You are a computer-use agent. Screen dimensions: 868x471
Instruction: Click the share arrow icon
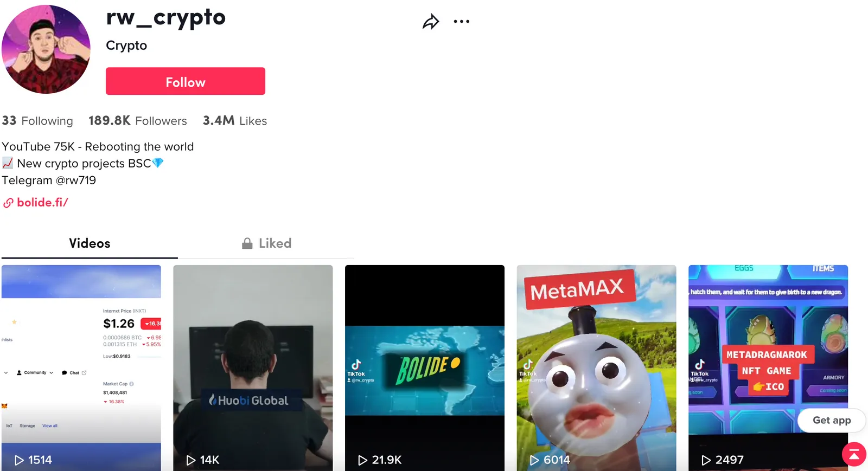(431, 22)
